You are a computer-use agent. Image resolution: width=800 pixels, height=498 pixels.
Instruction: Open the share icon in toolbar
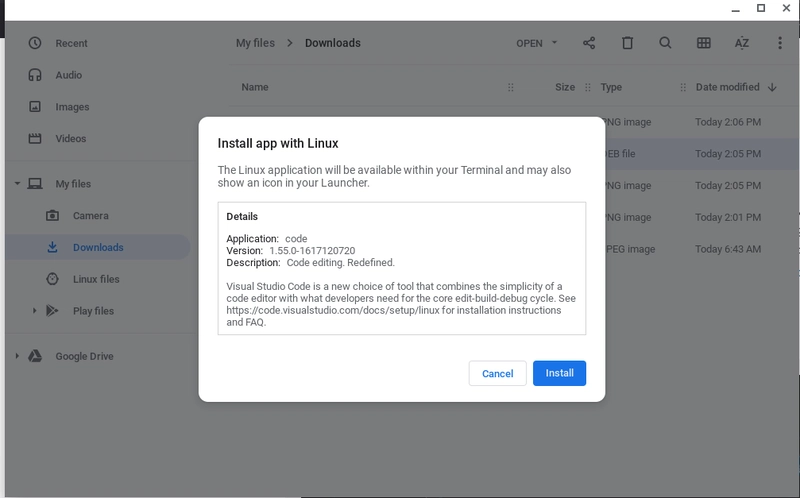pyautogui.click(x=589, y=43)
